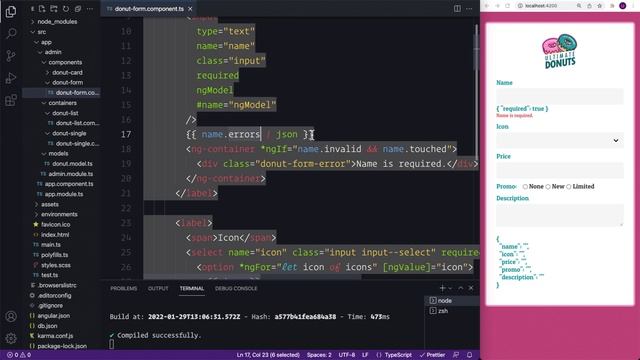Open the Search view in activity bar
This screenshot has width=640, height=360.
click(11, 33)
